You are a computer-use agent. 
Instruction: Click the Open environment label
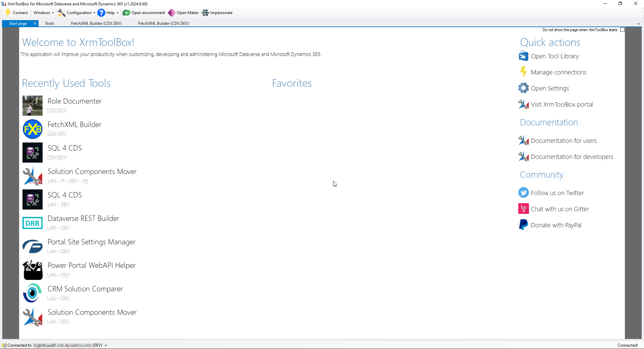pyautogui.click(x=148, y=13)
